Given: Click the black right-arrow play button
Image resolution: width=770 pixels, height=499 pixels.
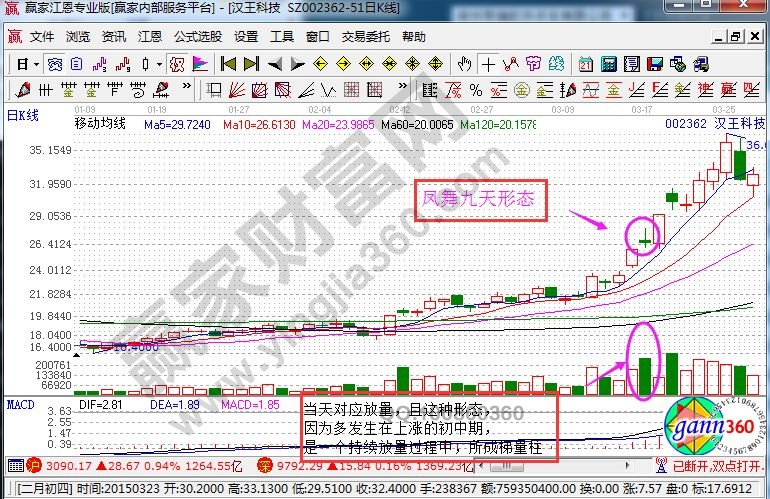Looking at the screenshot, I should (298, 63).
